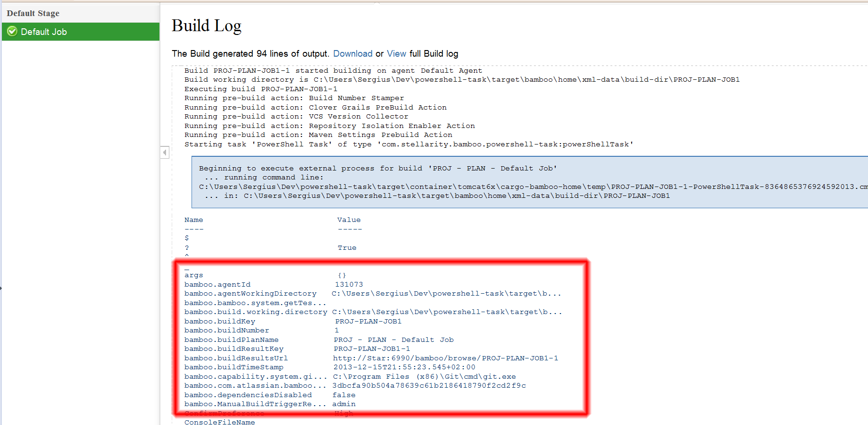Click bamboo.buildTimeStamp value 2013-12-15T21:55:23

(x=404, y=367)
